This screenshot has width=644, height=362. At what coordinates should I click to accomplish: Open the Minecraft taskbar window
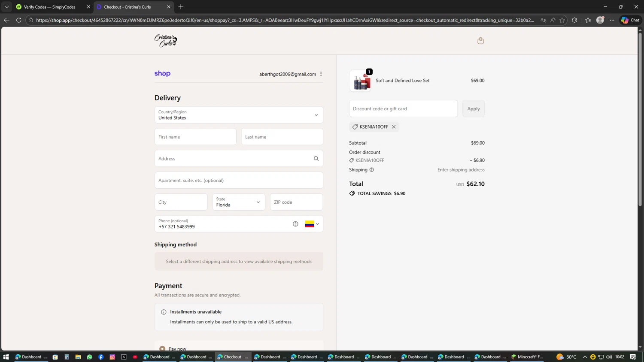(527, 357)
